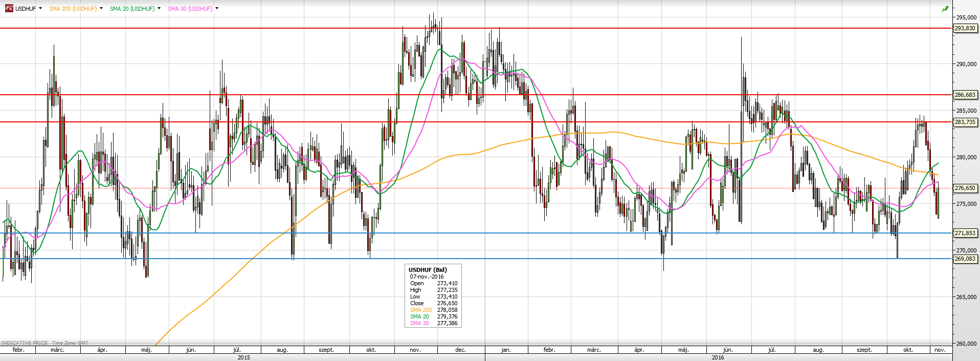Click the 07-nov.-2016 date in tooltip
The image size is (980, 361).
[x=427, y=277]
